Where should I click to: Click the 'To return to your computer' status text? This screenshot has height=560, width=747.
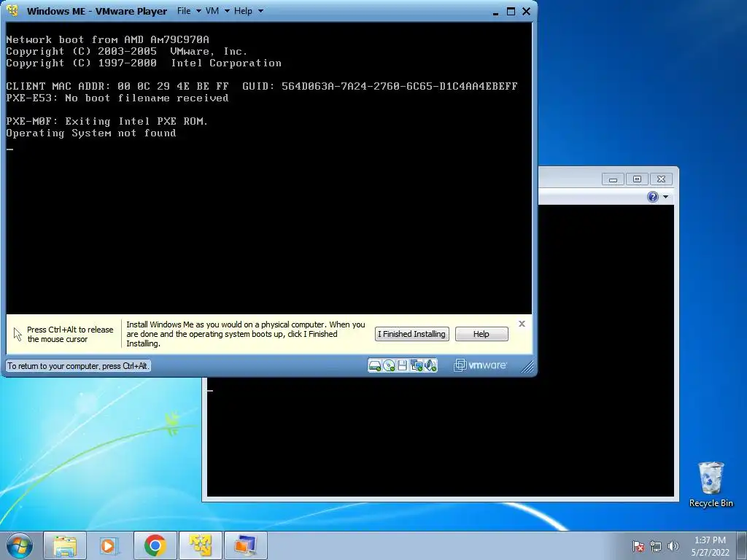click(x=77, y=366)
